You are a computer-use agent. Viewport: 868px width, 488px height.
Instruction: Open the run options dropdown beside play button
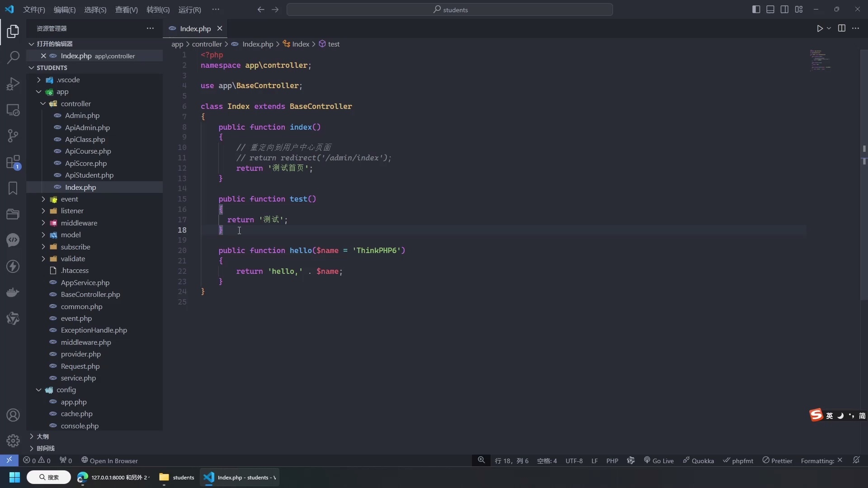point(829,28)
